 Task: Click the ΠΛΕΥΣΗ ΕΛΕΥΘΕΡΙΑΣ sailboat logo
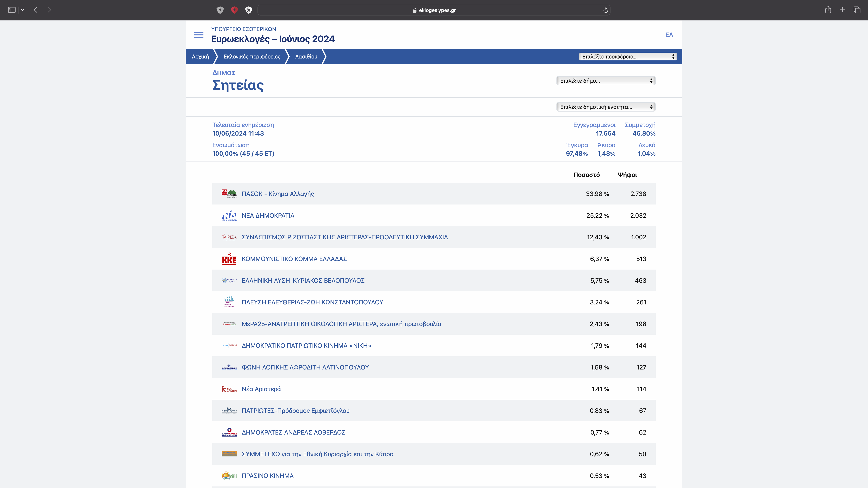pyautogui.click(x=229, y=302)
